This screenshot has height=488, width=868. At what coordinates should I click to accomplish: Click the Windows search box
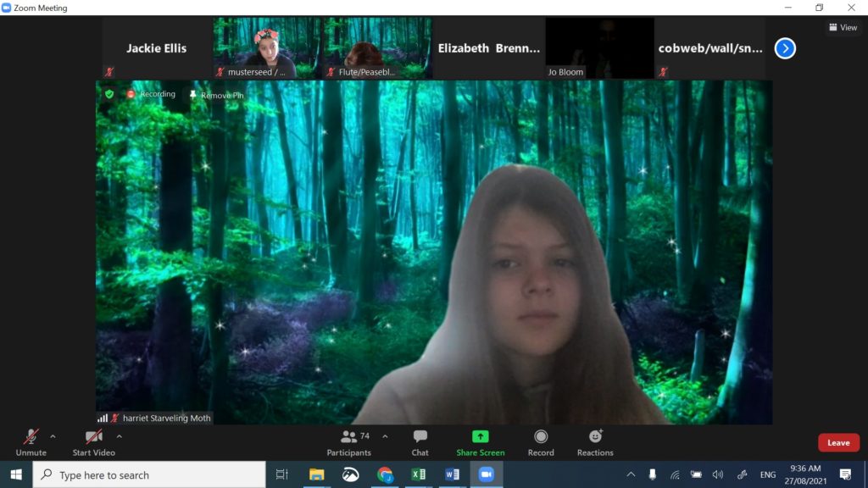coord(153,474)
